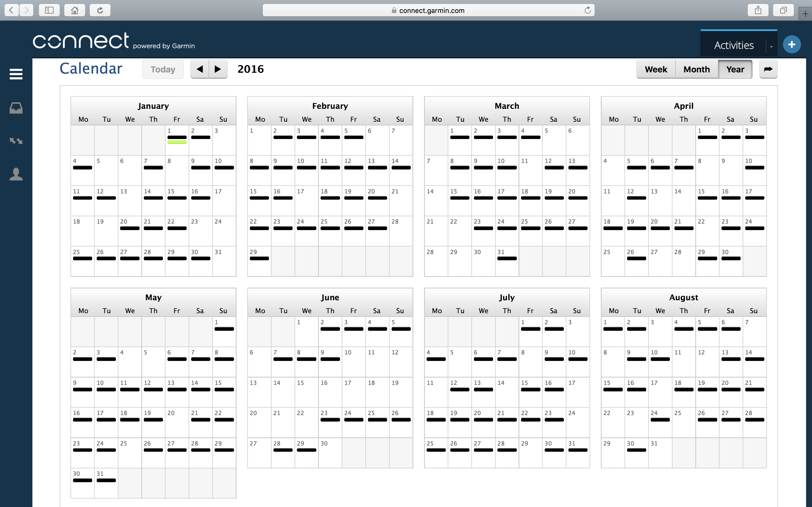Select February 29 day cell

click(259, 261)
